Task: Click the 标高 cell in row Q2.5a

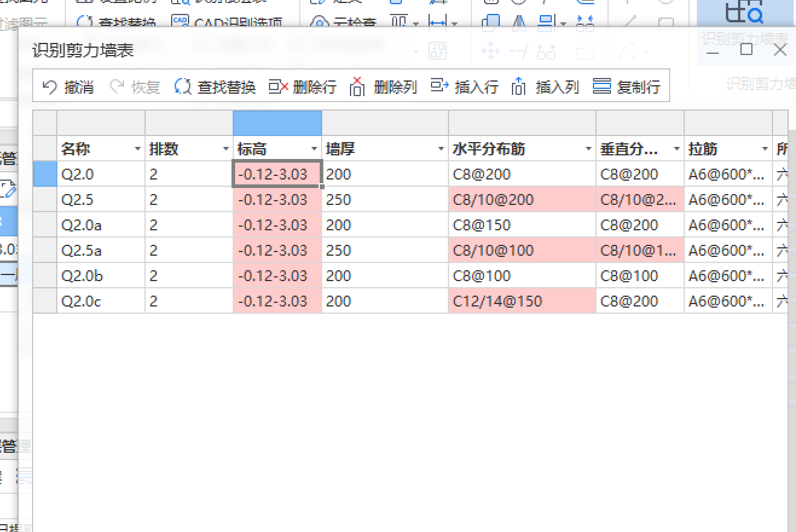Action: pyautogui.click(x=277, y=250)
